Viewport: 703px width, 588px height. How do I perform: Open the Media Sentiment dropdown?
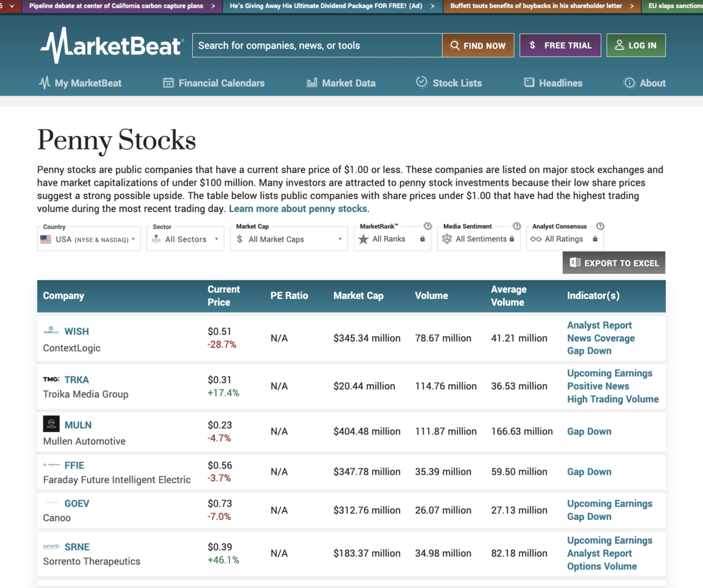coord(479,239)
